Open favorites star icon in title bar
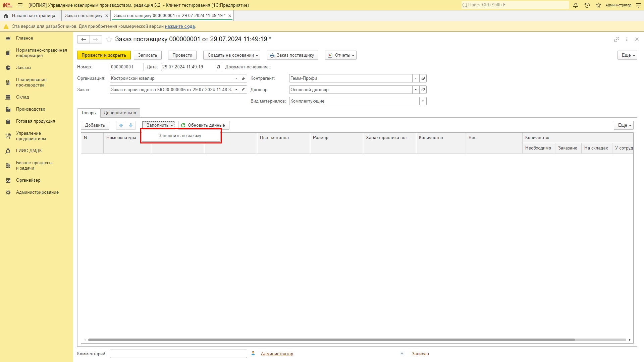Screen dimensions: 644x362 tap(598, 5)
